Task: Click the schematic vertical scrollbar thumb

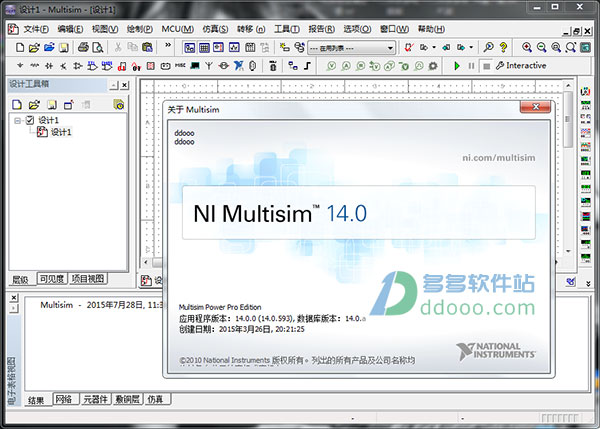Action: pos(568,119)
